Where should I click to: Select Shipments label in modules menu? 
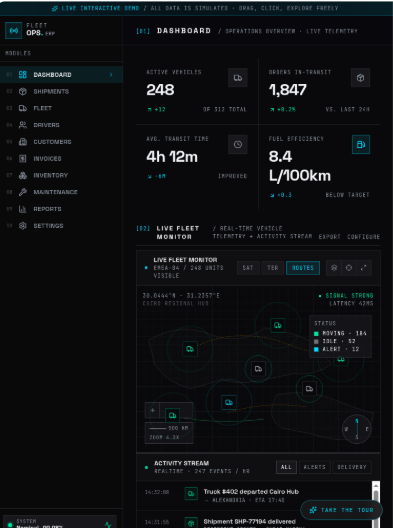[51, 92]
